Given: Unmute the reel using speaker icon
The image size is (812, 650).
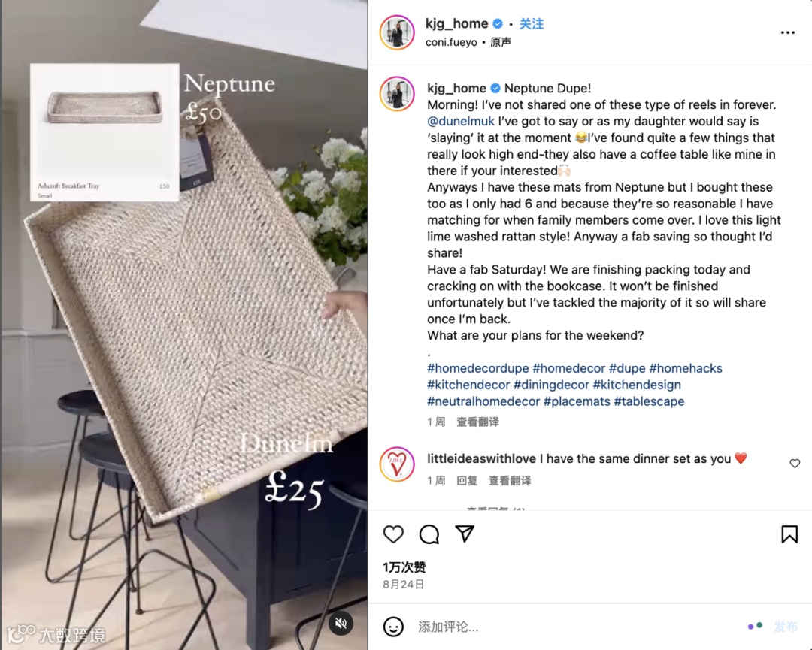Looking at the screenshot, I should pyautogui.click(x=341, y=623).
